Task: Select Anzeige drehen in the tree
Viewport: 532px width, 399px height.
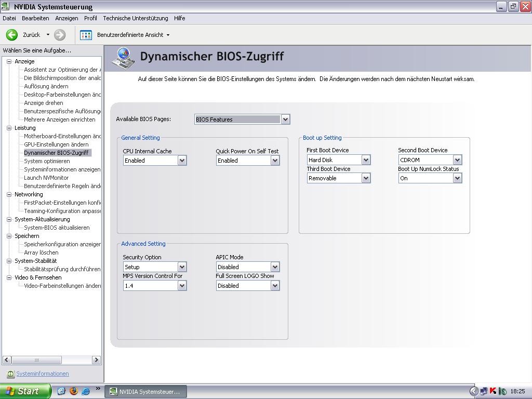Action: [x=44, y=103]
